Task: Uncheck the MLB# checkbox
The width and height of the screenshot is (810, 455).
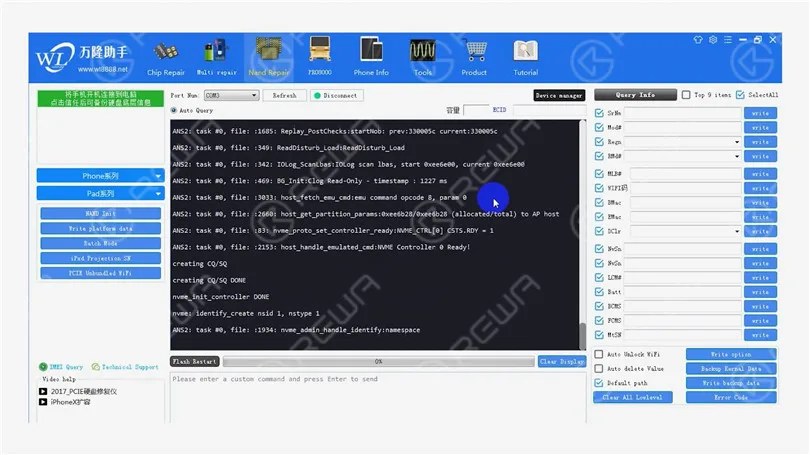Action: pos(599,174)
